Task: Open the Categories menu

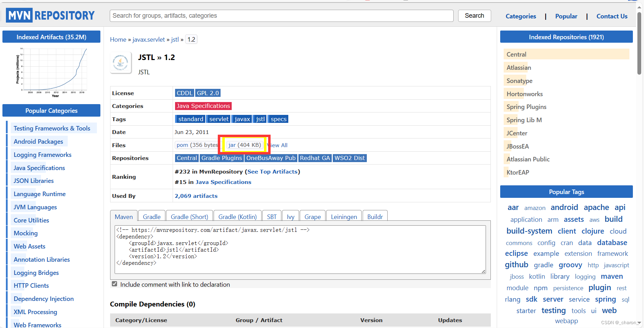Action: [520, 16]
